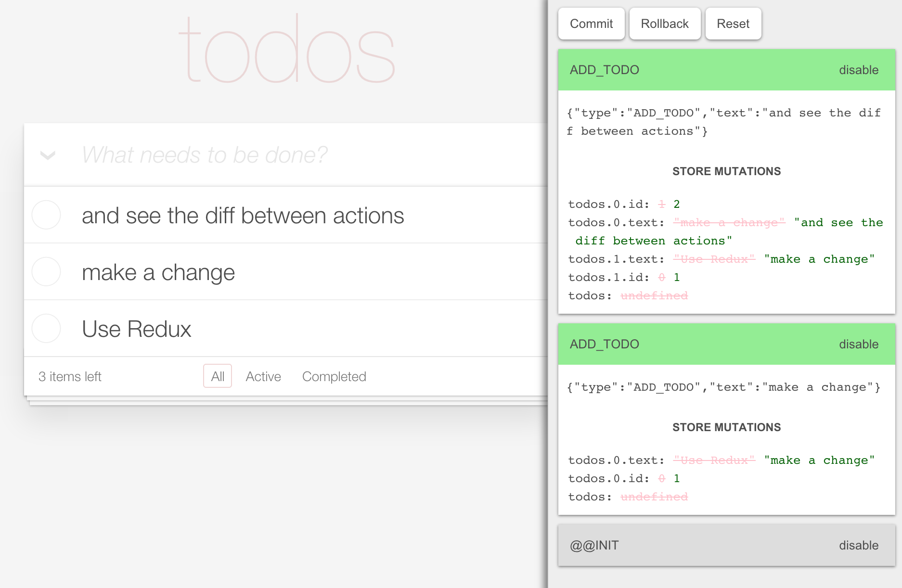The height and width of the screenshot is (588, 902).
Task: Select the "Use Redux" todo text
Action: click(137, 329)
